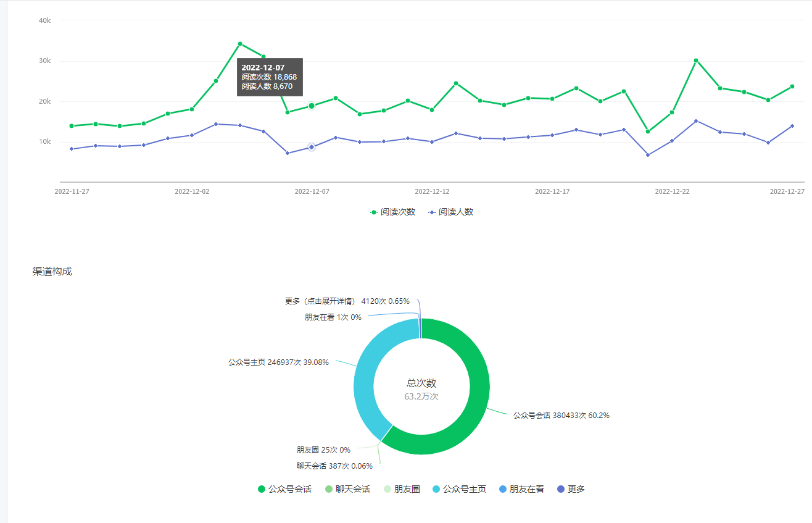
Task: Click the 渠道构成 section heading
Action: coord(52,271)
